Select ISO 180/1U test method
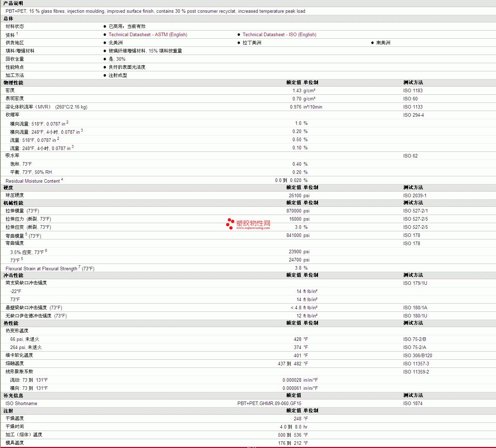The width and height of the screenshot is (496, 448). coord(415,316)
